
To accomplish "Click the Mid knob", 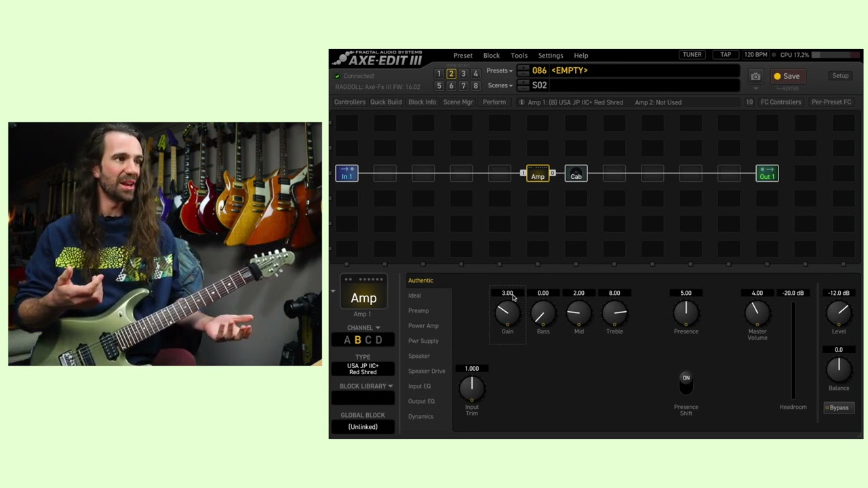I will [578, 313].
